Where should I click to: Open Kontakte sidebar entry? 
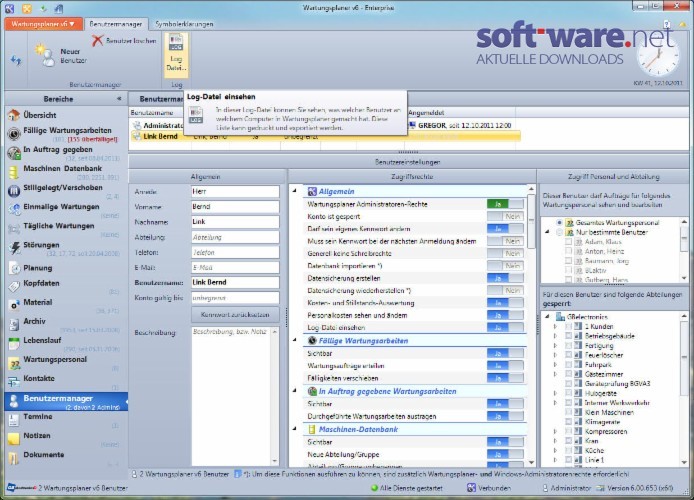[x=66, y=381]
